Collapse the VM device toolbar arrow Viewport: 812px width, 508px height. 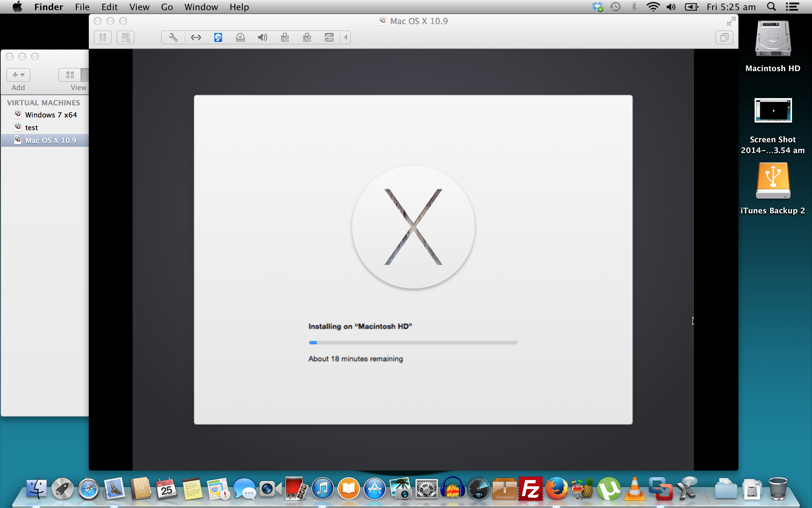[x=346, y=37]
